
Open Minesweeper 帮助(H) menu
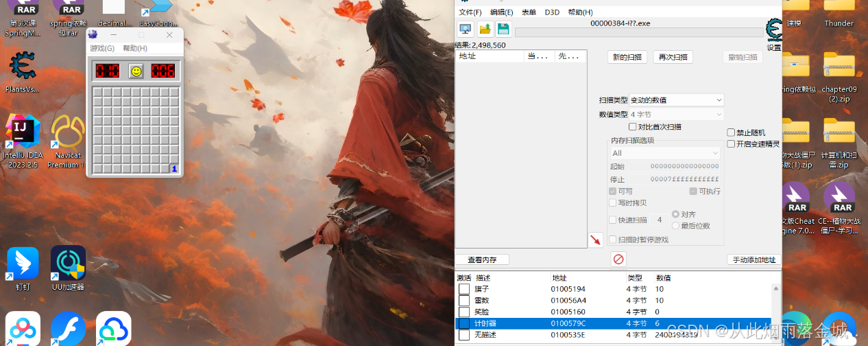coord(135,49)
